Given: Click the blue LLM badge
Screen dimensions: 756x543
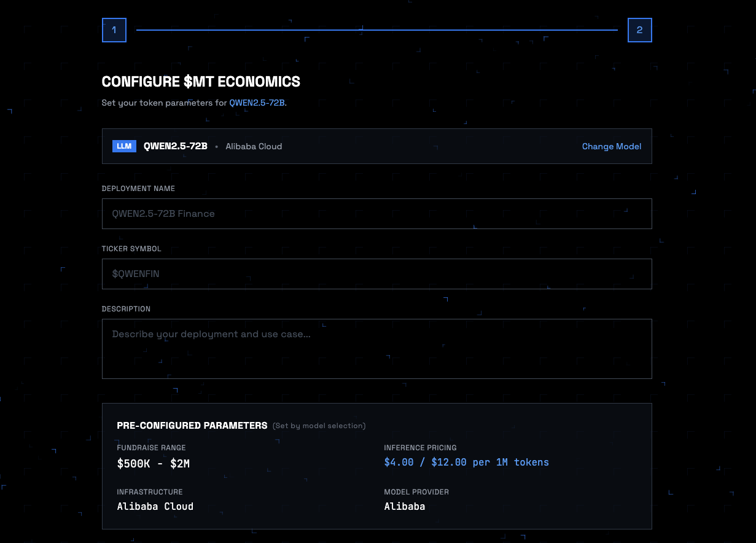Looking at the screenshot, I should [x=124, y=146].
